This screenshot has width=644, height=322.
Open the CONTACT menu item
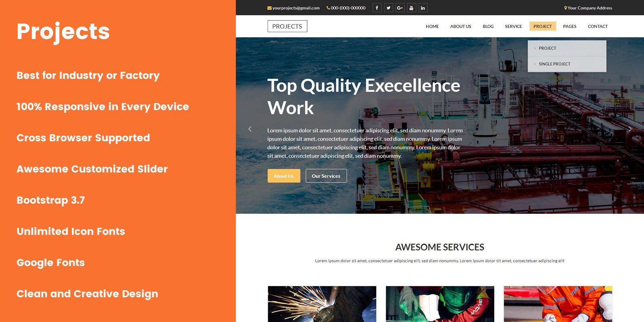(x=598, y=26)
